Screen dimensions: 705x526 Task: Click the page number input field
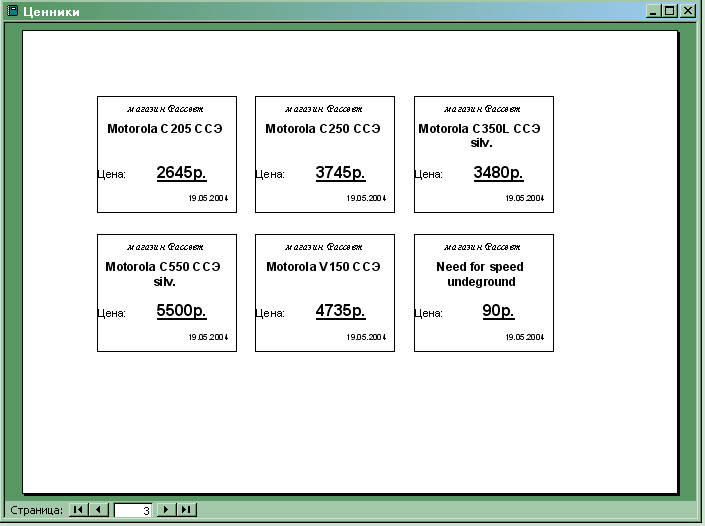pyautogui.click(x=133, y=510)
